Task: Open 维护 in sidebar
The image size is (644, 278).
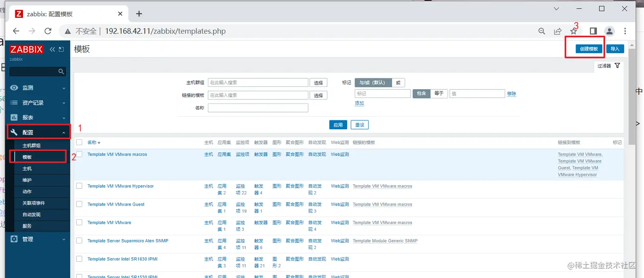Action: [x=27, y=180]
